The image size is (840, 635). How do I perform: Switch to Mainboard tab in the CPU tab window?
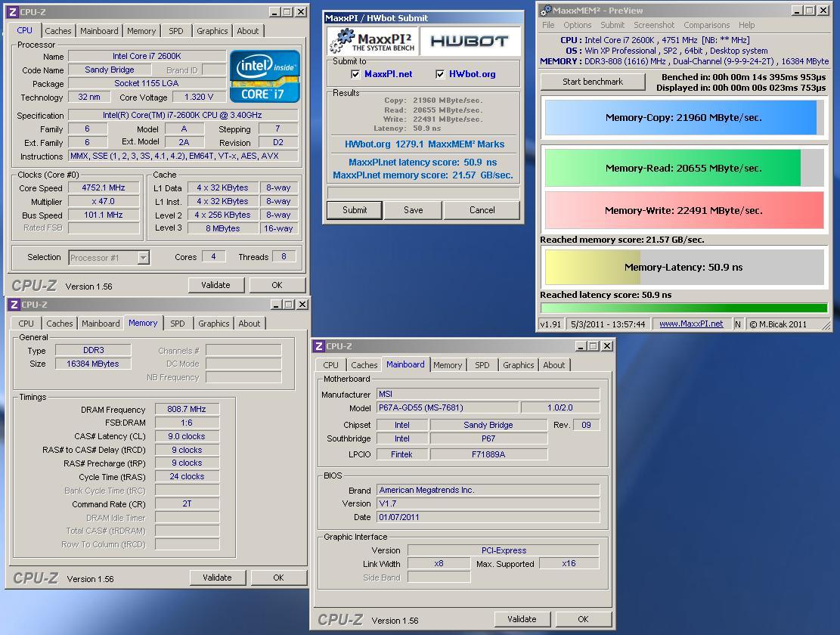click(99, 31)
